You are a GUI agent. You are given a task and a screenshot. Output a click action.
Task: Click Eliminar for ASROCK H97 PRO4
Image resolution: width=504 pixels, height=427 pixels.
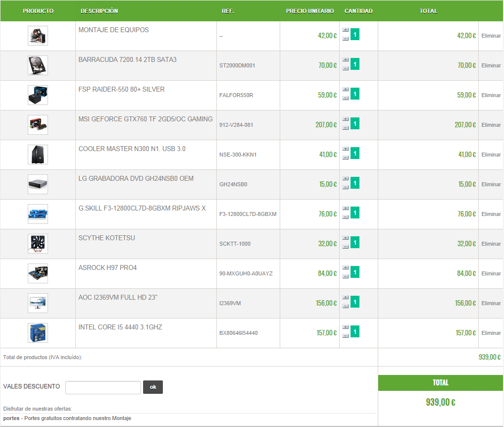click(x=491, y=273)
